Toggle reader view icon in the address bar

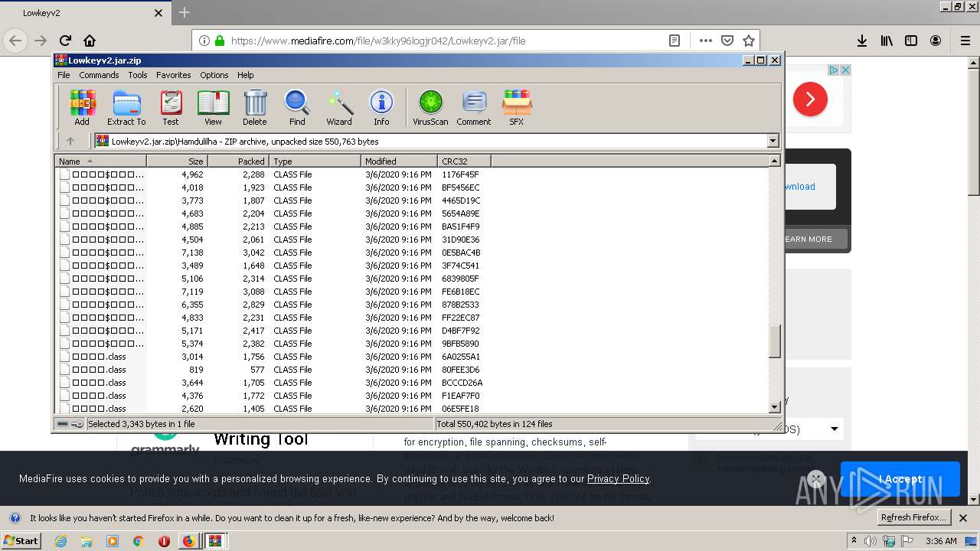coord(675,41)
